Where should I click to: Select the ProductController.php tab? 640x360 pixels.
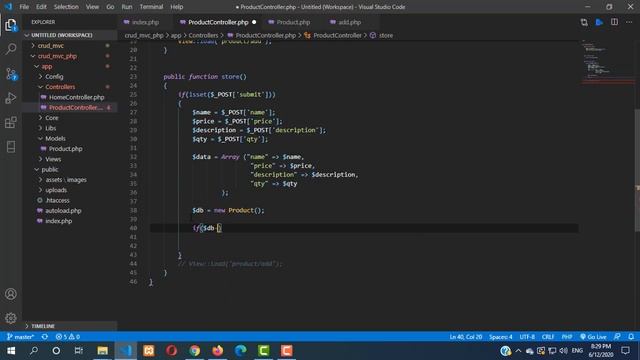click(218, 22)
